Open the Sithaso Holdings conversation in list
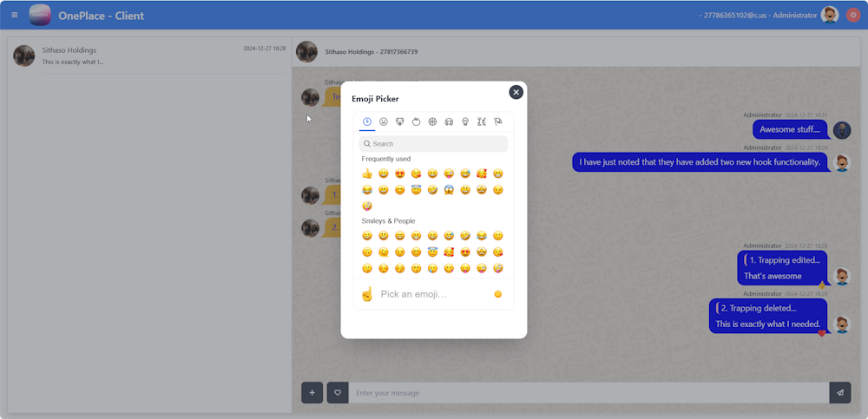The height and width of the screenshot is (419, 868). (x=149, y=56)
